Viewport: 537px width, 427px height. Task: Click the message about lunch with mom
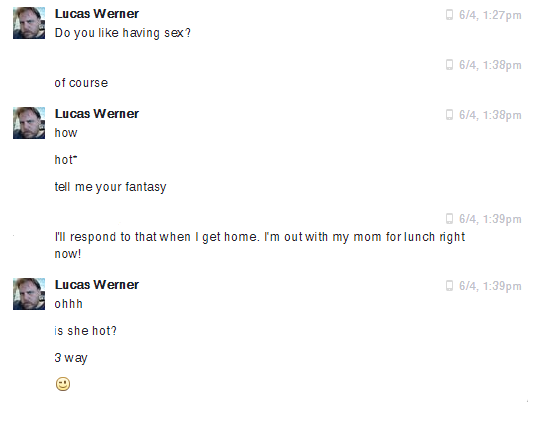click(260, 245)
